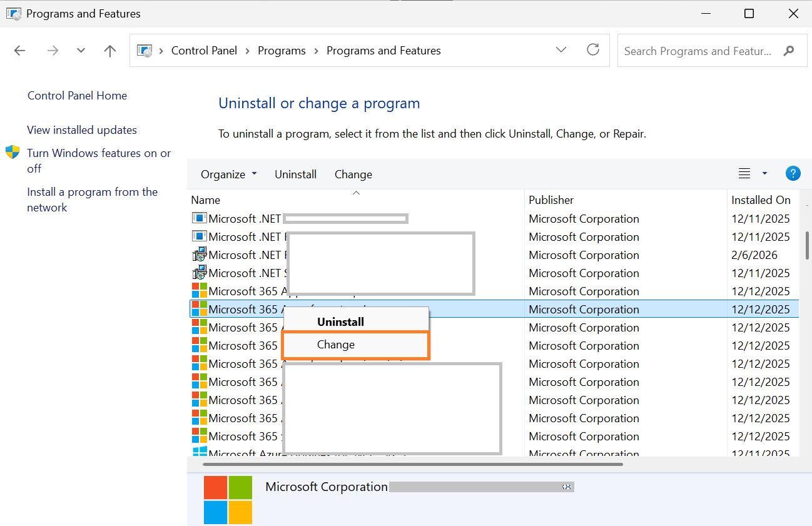Click Uninstall in the toolbar

tap(296, 174)
